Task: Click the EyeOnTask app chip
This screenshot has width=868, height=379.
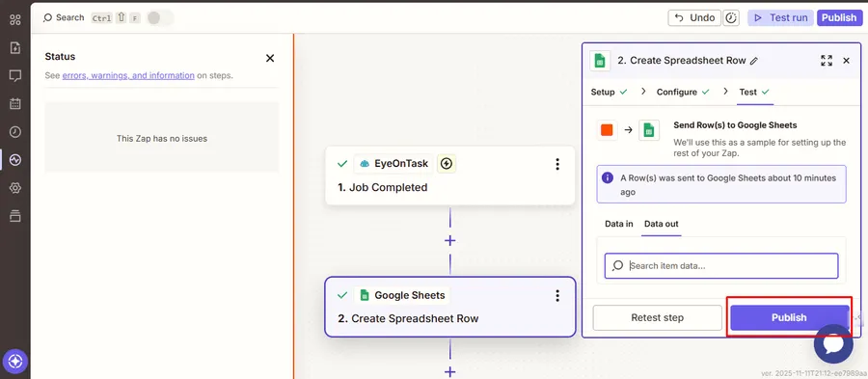Action: tap(394, 164)
